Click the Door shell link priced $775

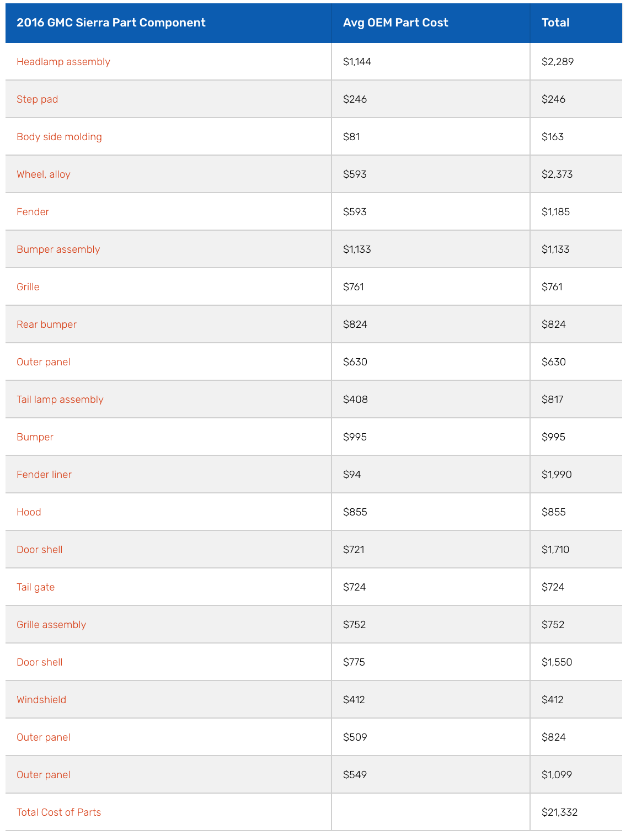[x=39, y=662]
